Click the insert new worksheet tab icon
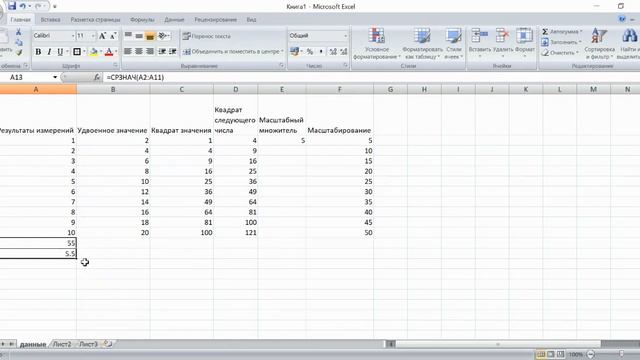The image size is (640, 360). [x=108, y=344]
